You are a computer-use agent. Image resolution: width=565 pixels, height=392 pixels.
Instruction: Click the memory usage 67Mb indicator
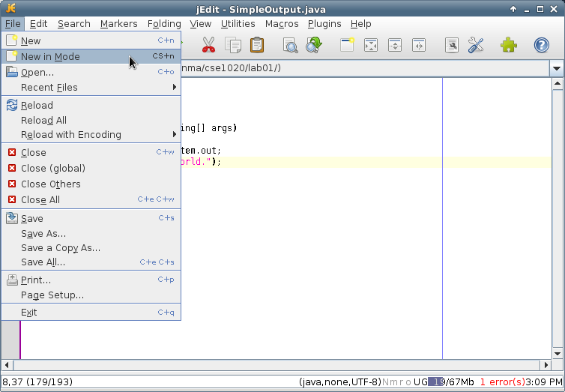(x=451, y=382)
